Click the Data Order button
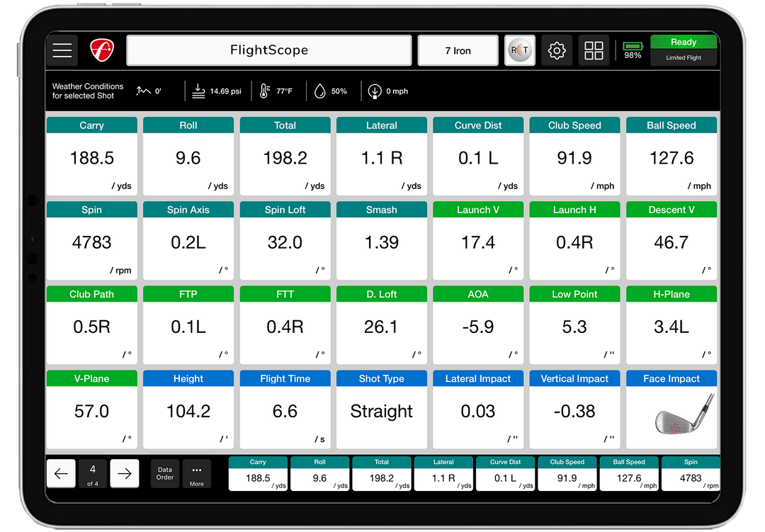This screenshot has width=765, height=532. [x=165, y=473]
